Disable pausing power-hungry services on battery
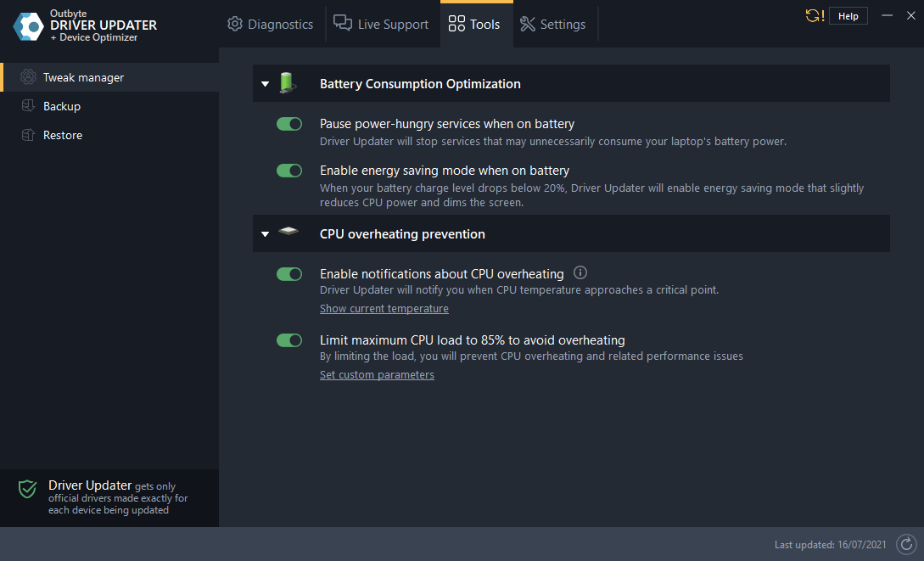This screenshot has height=561, width=924. pyautogui.click(x=288, y=123)
